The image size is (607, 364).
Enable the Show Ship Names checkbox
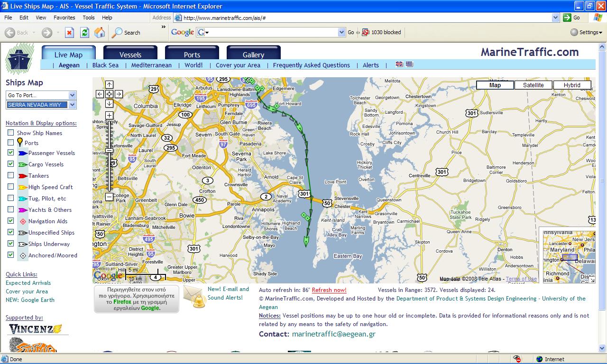click(x=10, y=133)
